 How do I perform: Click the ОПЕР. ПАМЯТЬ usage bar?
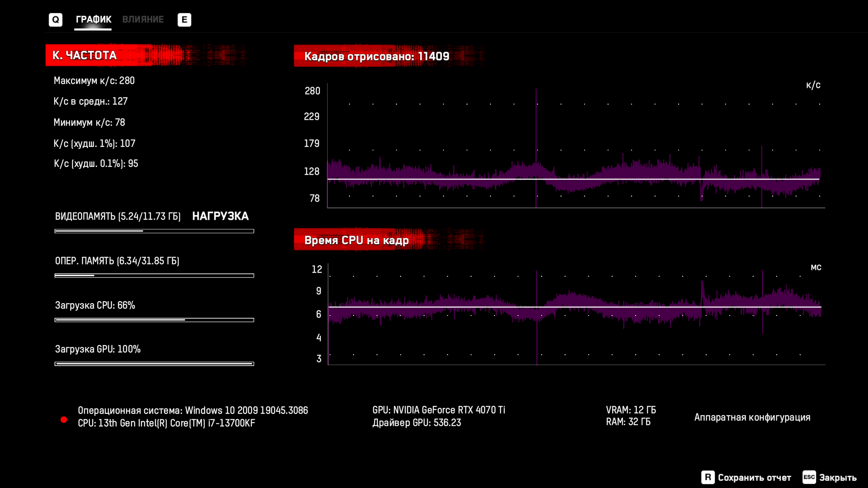coord(154,276)
